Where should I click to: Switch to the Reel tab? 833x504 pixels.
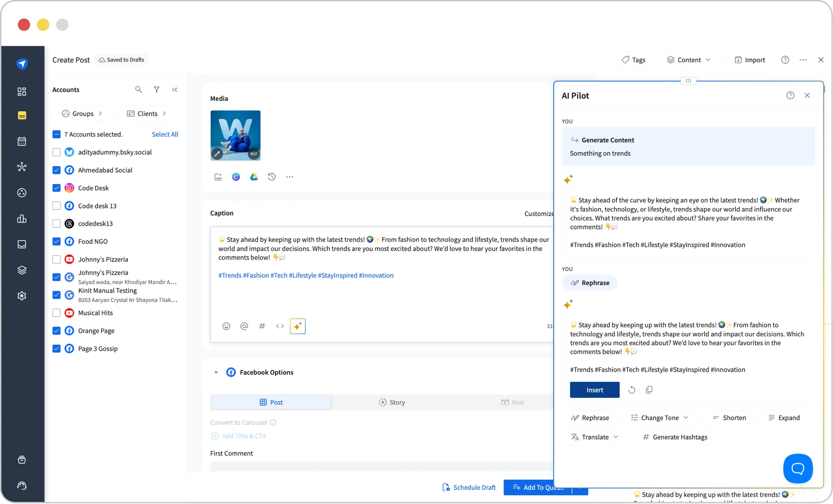pos(513,402)
